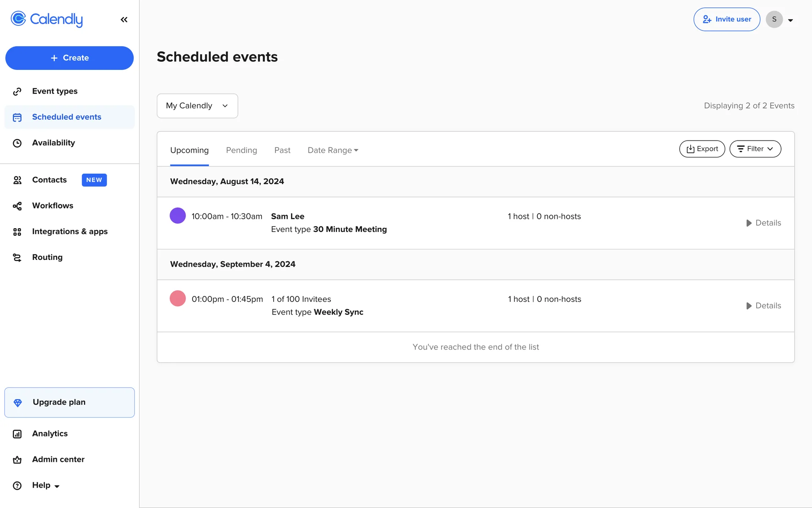Expand Details for Sam Lee meeting
This screenshot has height=508, width=812.
763,223
